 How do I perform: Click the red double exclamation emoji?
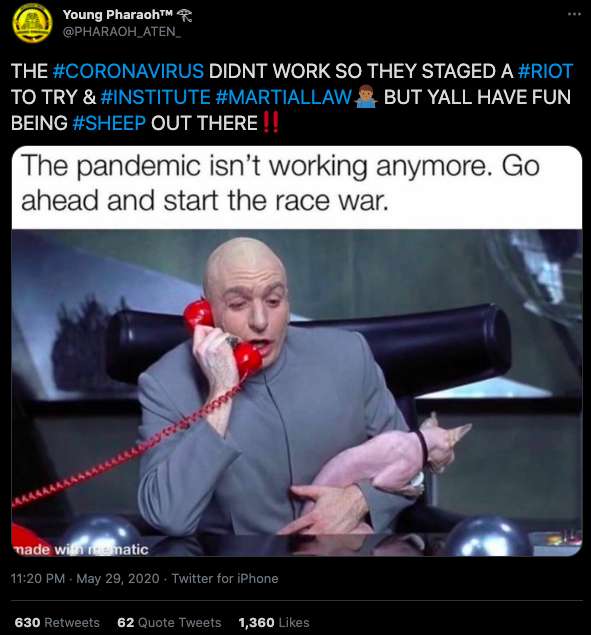pos(271,122)
